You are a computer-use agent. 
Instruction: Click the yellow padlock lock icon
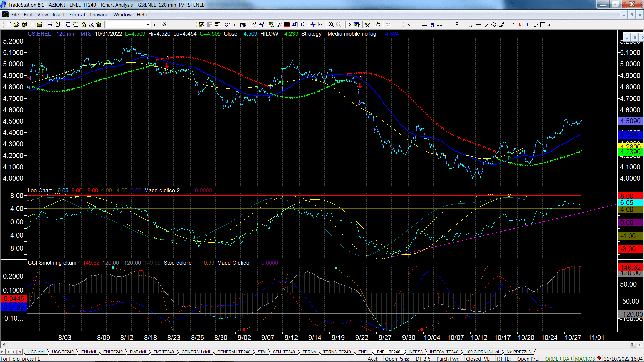(84, 25)
